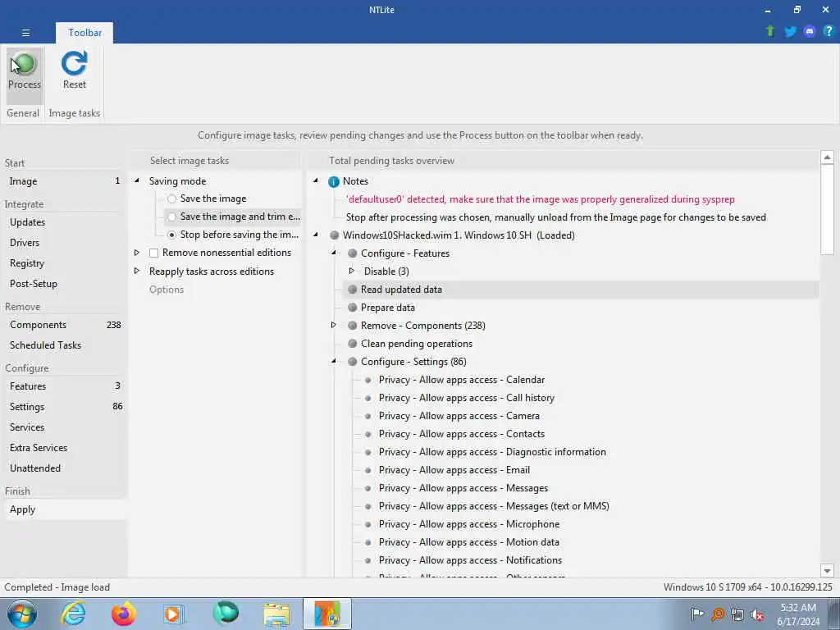The image size is (840, 630).
Task: Open the Image page in sidebar
Action: (64, 181)
